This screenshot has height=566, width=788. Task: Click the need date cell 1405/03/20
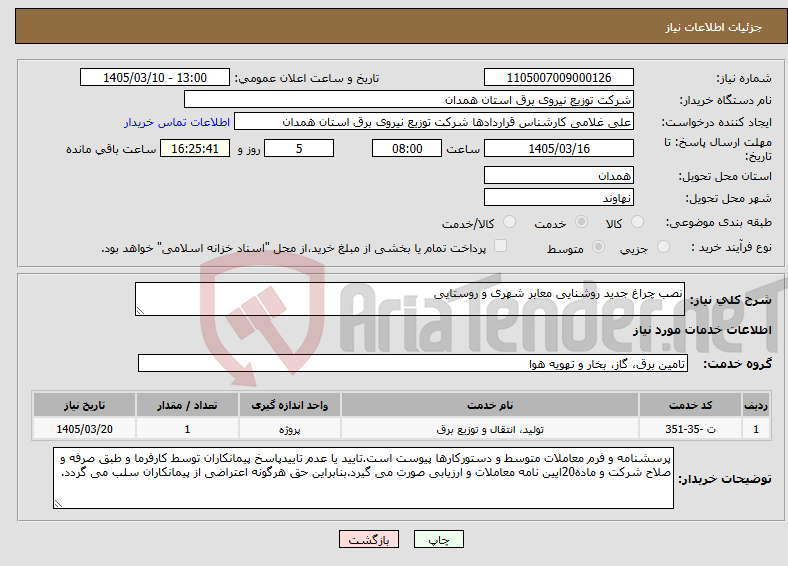84,429
